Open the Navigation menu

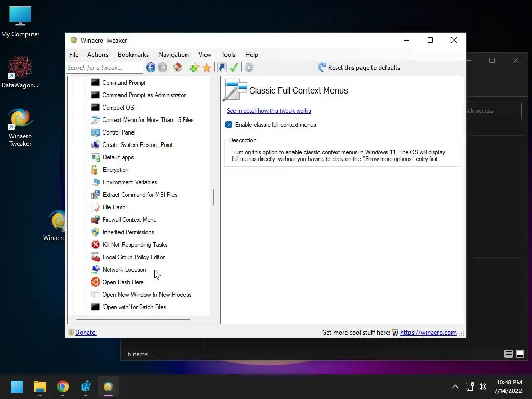(174, 54)
